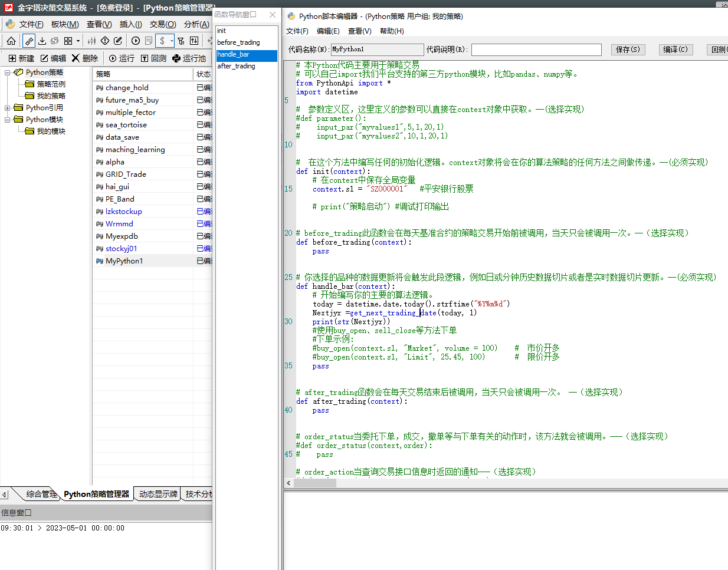The height and width of the screenshot is (570, 728).
Task: Click the circular play toolbar icon
Action: tap(136, 41)
